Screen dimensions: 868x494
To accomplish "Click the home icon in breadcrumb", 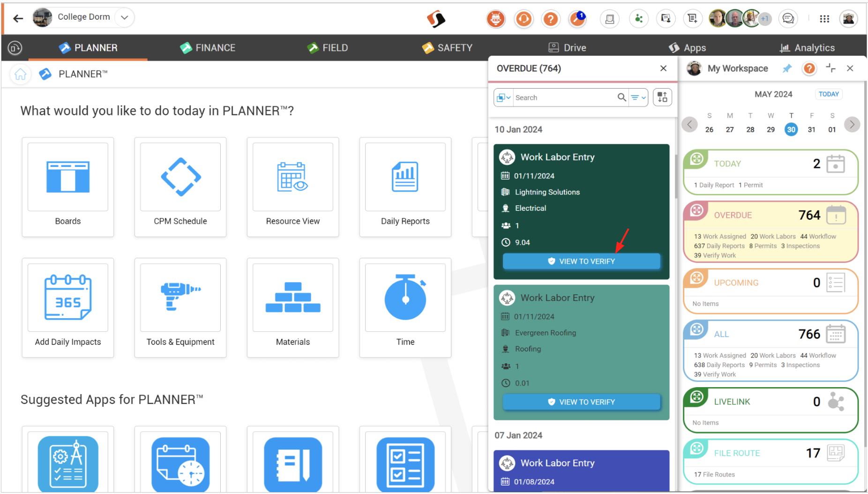I will [20, 74].
